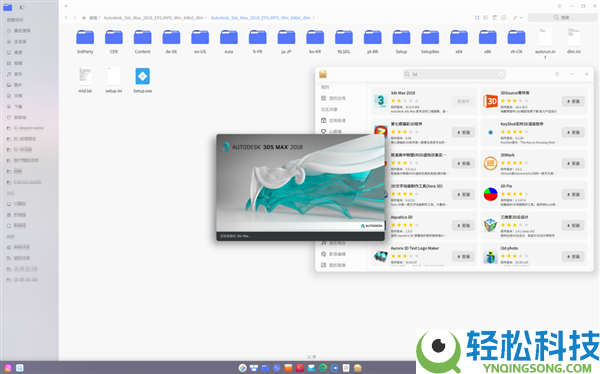Image resolution: width=600 pixels, height=374 pixels.
Task: Select the setup.ini file
Action: (114, 80)
